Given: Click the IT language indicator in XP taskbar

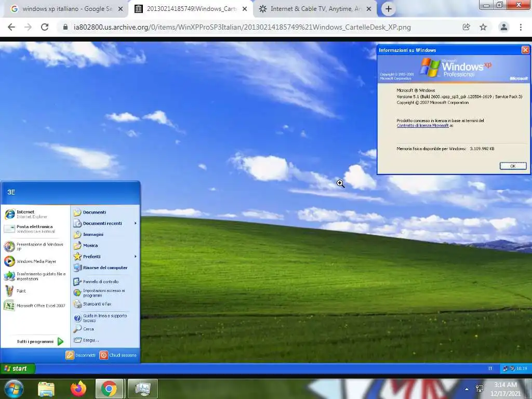Looking at the screenshot, I should [490, 368].
